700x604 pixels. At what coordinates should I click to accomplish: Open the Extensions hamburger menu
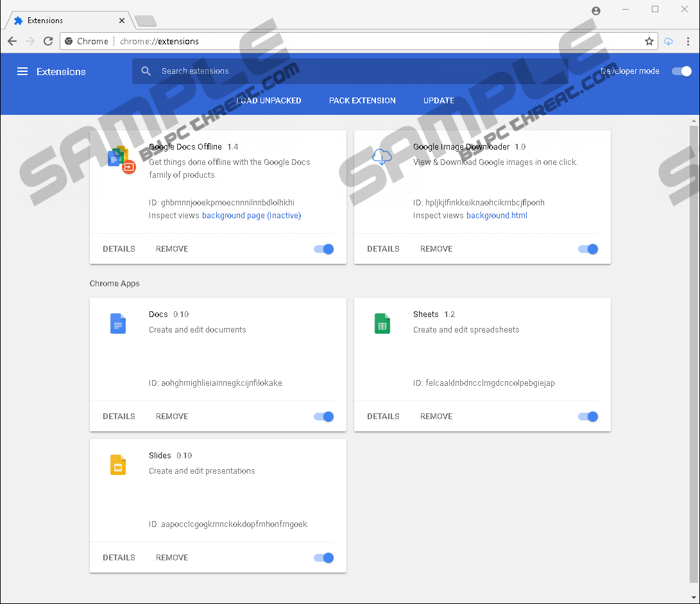22,71
